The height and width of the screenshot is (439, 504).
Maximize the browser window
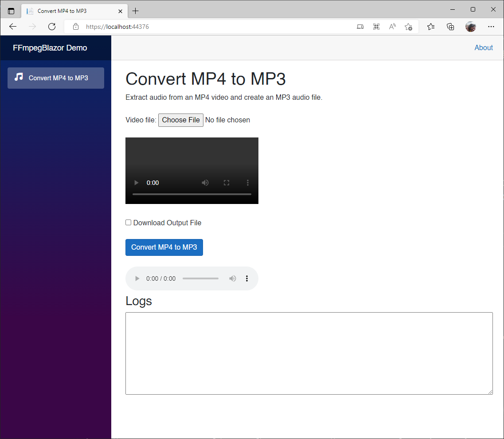[x=473, y=9]
